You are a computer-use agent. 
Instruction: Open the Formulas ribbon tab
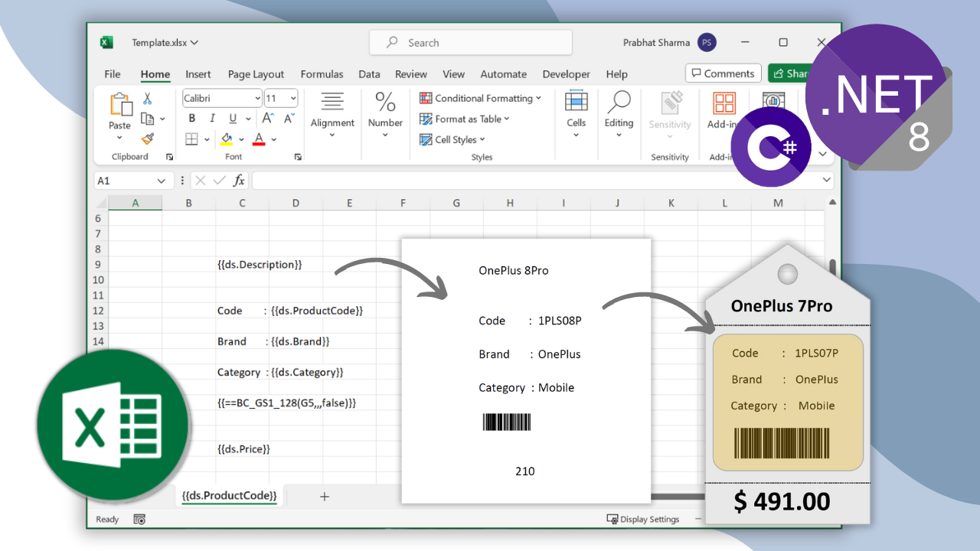pyautogui.click(x=322, y=74)
